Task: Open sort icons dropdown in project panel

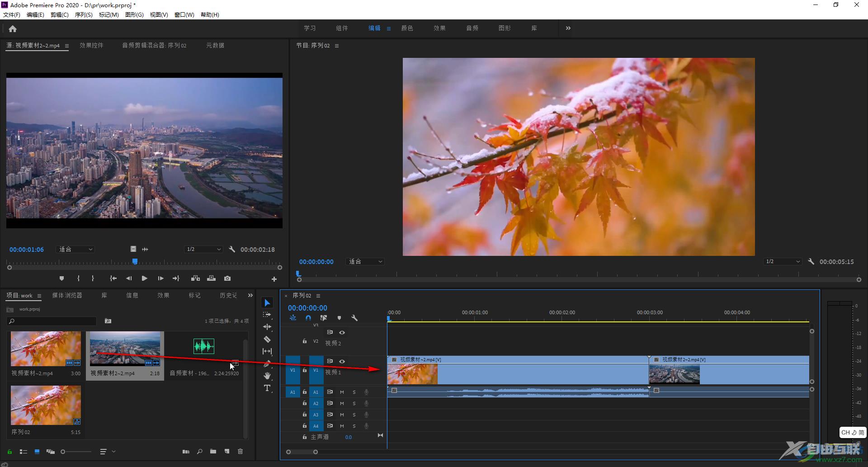Action: point(108,451)
